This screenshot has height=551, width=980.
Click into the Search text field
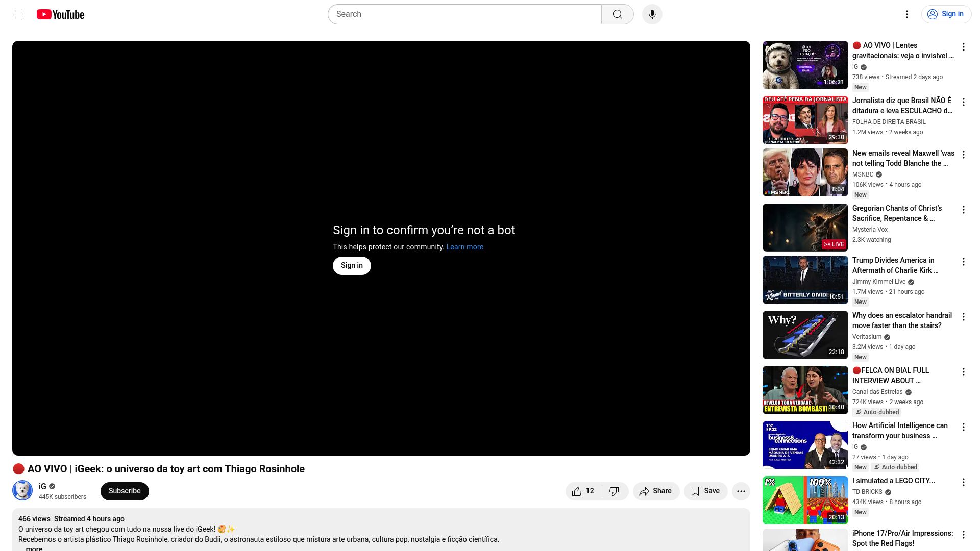[x=464, y=14]
